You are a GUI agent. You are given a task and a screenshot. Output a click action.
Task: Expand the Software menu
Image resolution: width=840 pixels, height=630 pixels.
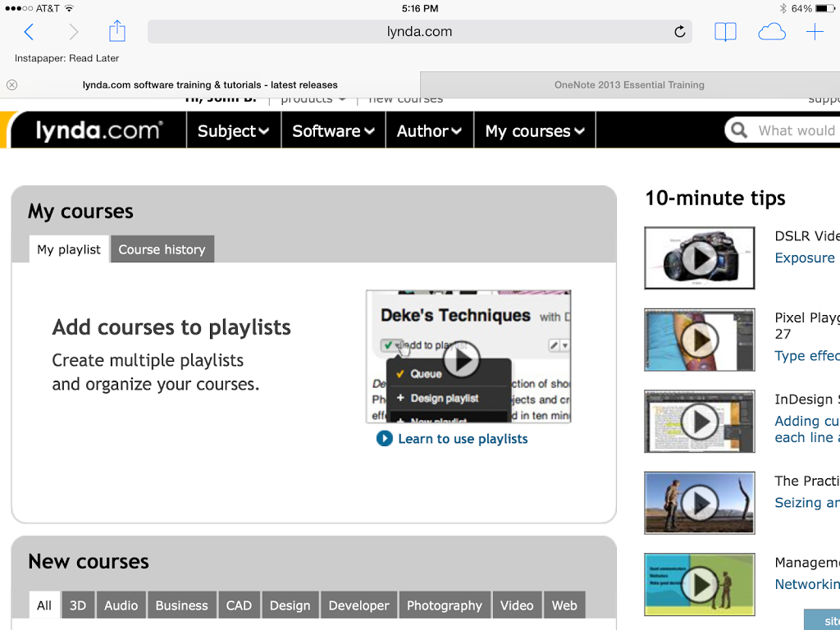333,130
